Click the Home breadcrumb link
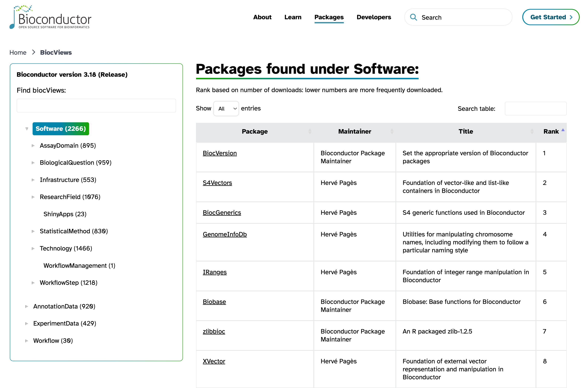This screenshot has width=588, height=388. tap(18, 52)
